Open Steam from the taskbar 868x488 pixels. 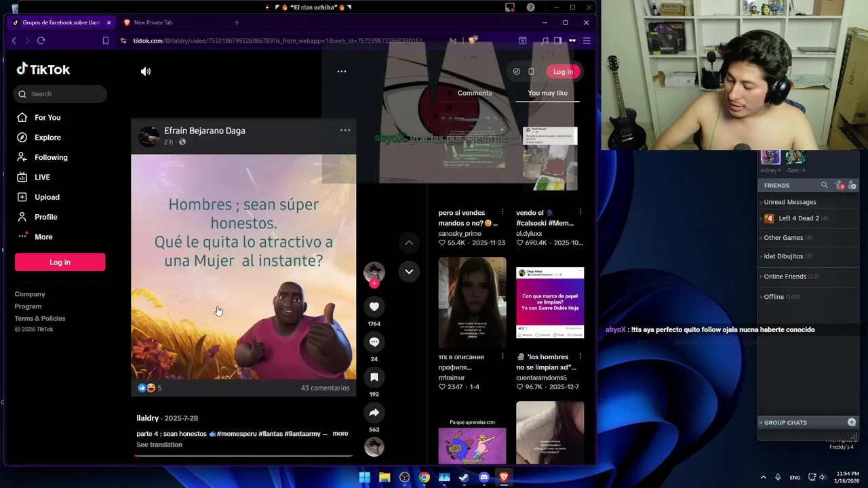tap(464, 477)
